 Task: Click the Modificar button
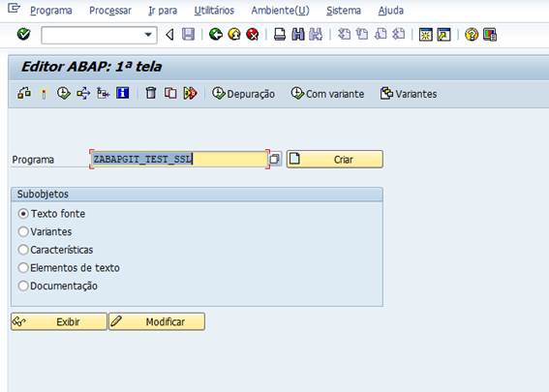pyautogui.click(x=157, y=321)
